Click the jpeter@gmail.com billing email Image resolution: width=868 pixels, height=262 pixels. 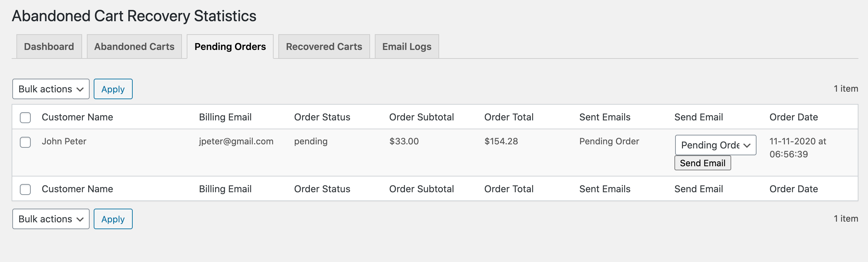(x=236, y=141)
